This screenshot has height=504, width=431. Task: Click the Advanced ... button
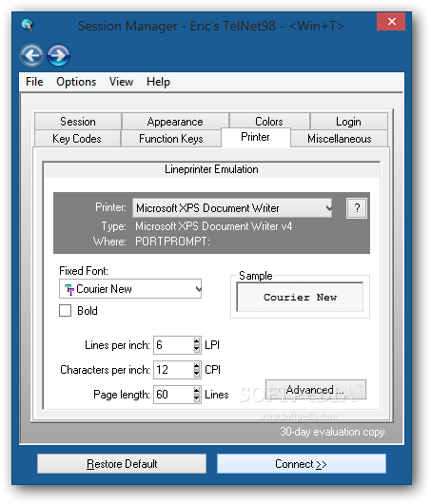(316, 390)
